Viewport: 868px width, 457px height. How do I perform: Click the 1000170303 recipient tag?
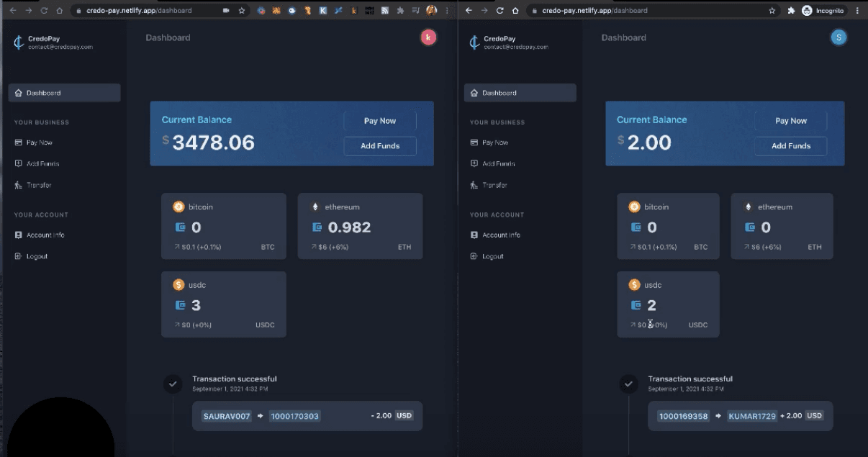[294, 416]
